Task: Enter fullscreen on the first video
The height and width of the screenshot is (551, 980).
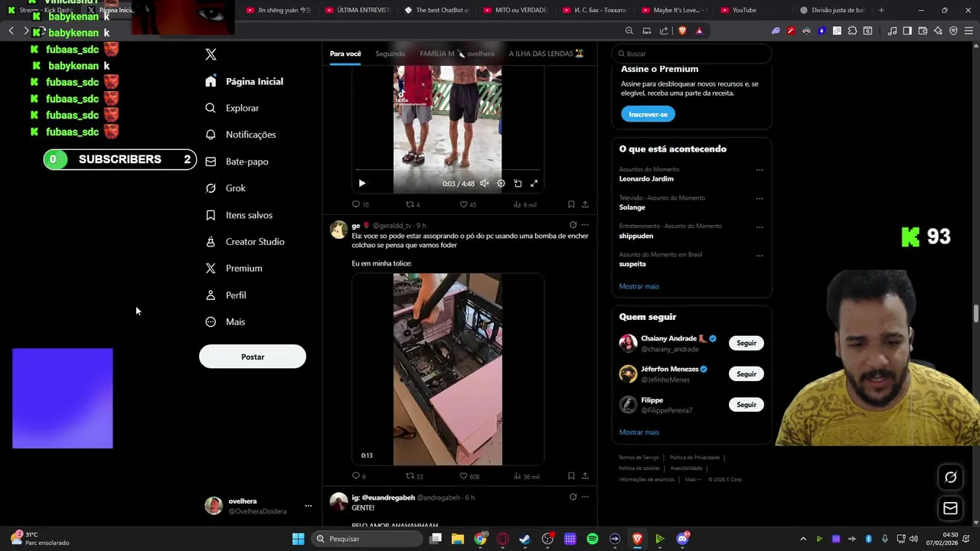Action: pos(534,184)
